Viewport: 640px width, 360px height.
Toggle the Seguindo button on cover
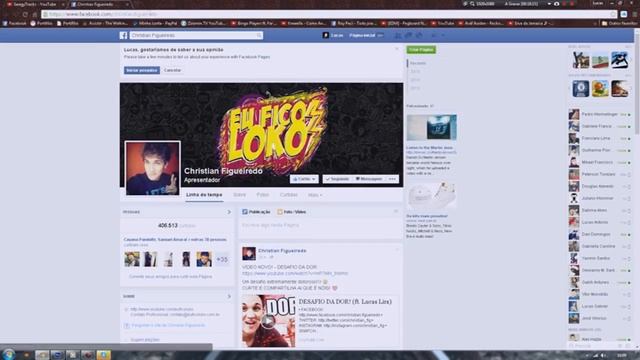tap(337, 179)
